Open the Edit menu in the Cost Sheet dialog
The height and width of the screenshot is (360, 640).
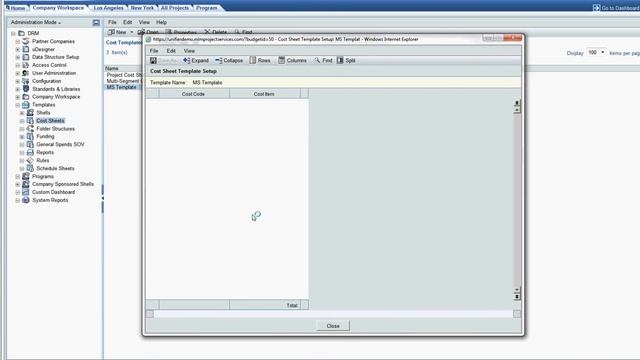171,51
